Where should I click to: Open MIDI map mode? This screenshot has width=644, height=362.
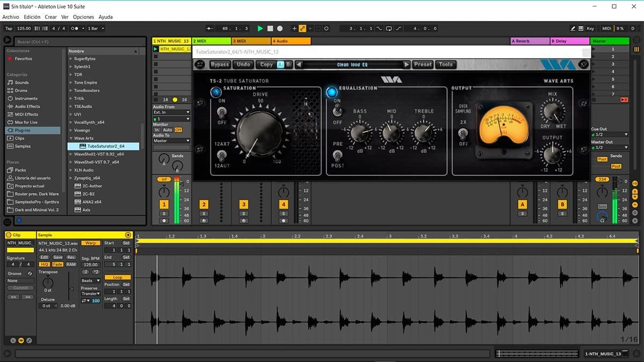point(606,28)
